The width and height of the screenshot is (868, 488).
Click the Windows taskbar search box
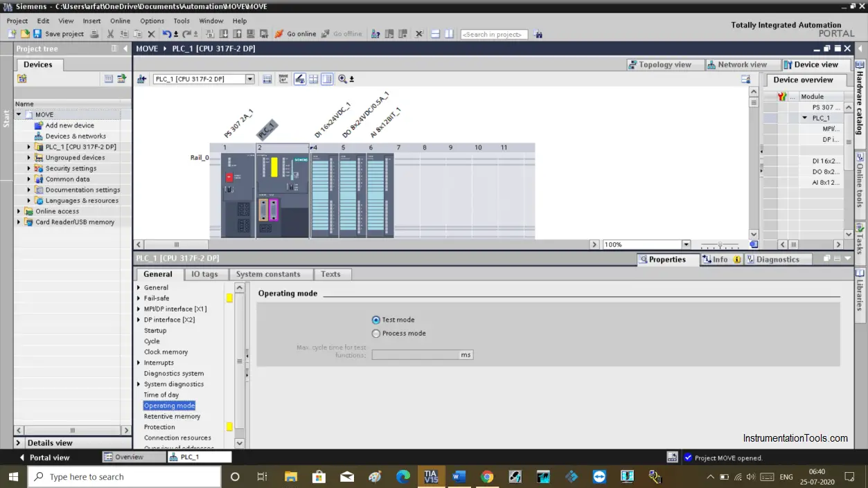[x=124, y=476]
